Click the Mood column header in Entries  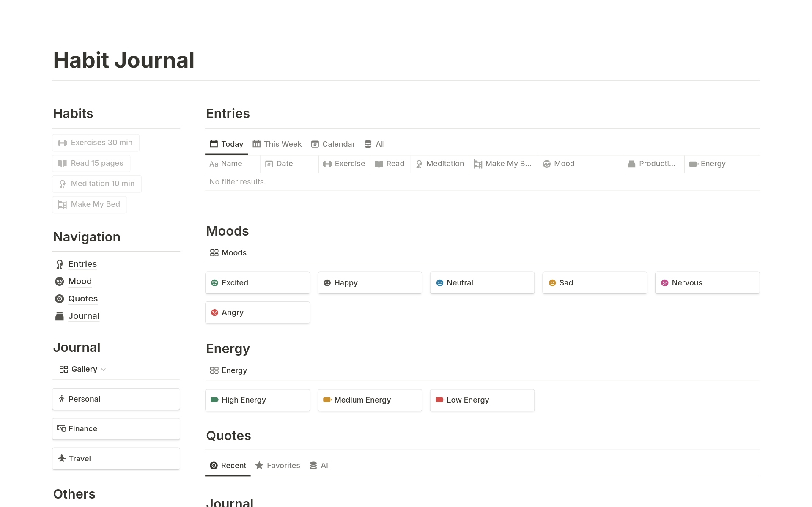click(x=564, y=164)
